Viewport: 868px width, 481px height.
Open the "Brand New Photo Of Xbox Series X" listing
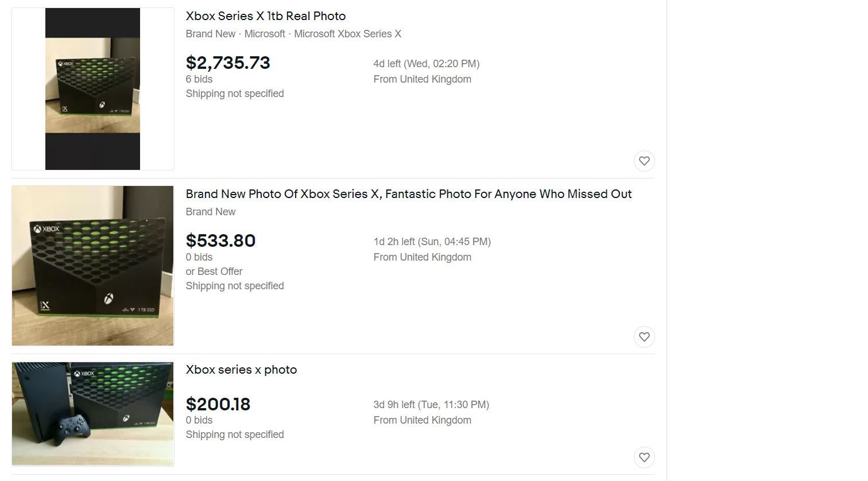click(x=408, y=194)
